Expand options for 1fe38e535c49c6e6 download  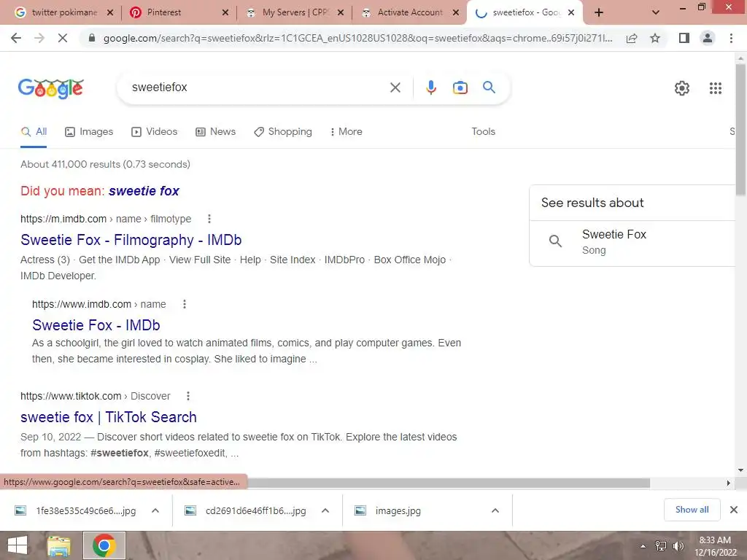coord(155,510)
